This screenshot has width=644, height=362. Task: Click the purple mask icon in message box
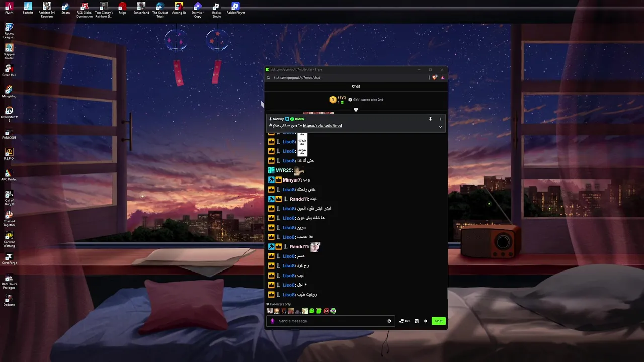click(272, 321)
